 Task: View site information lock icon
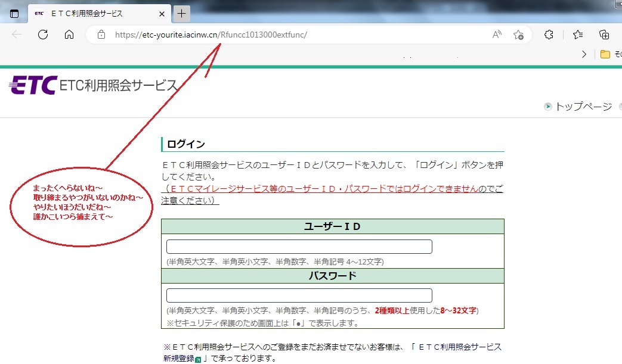[101, 35]
